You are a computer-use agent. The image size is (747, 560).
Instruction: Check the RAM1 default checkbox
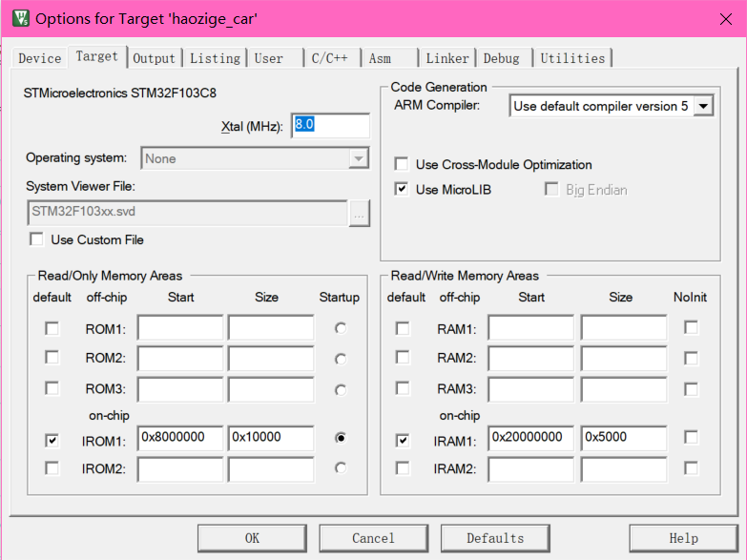click(403, 328)
